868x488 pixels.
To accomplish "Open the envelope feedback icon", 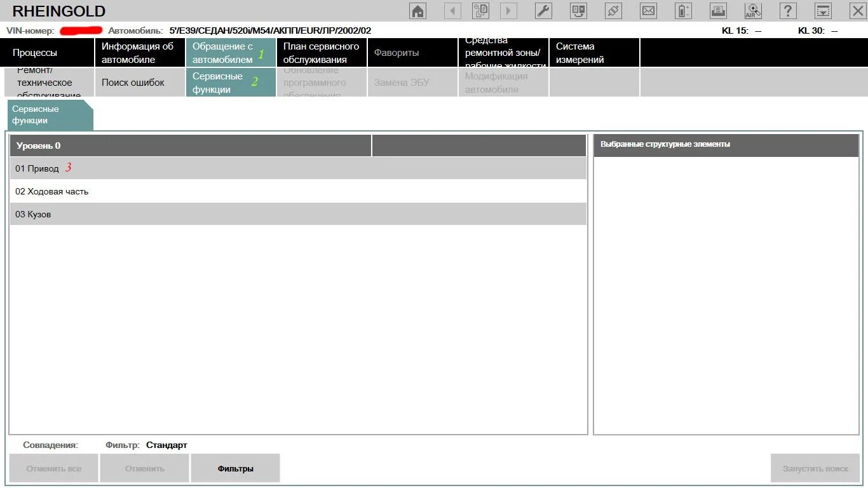I will coord(648,11).
